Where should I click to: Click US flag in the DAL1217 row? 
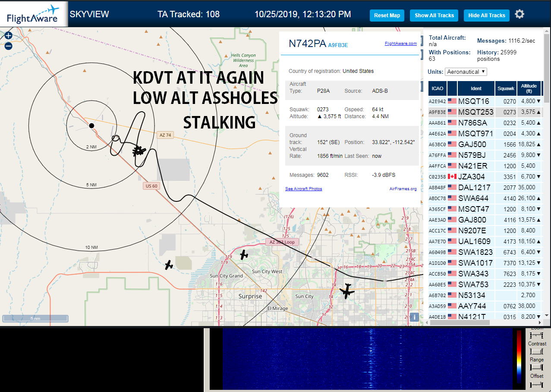[x=452, y=187]
